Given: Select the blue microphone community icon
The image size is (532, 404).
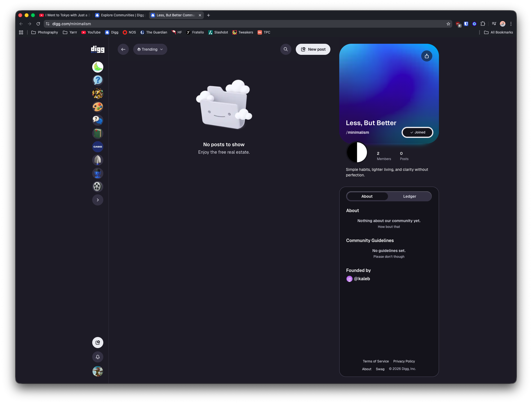Looking at the screenshot, I should tap(97, 173).
